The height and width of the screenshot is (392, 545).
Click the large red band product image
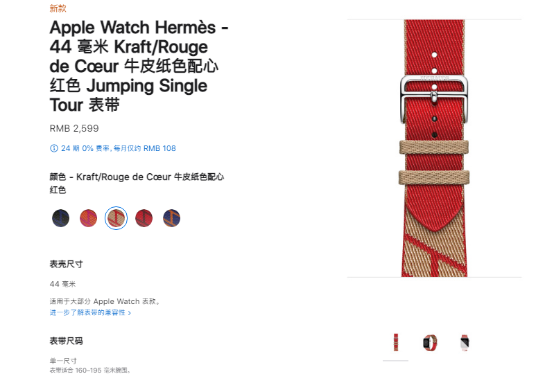pyautogui.click(x=434, y=148)
